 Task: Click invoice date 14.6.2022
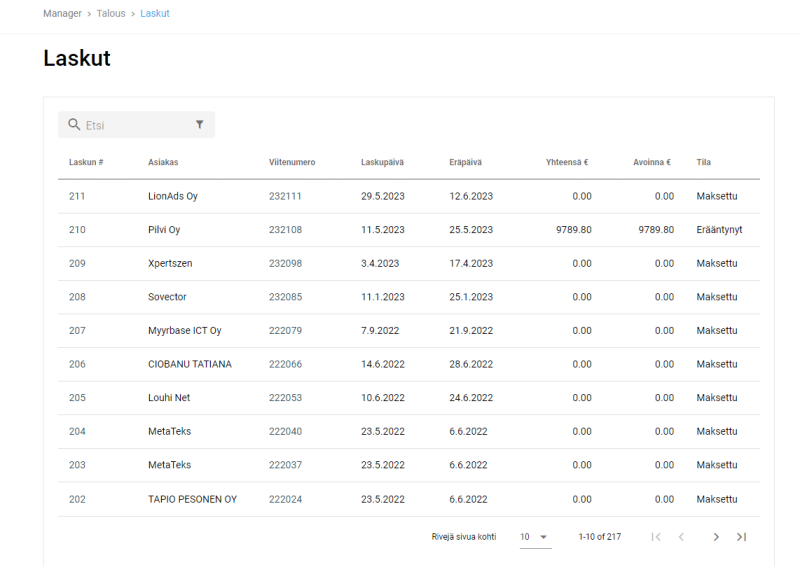point(383,364)
